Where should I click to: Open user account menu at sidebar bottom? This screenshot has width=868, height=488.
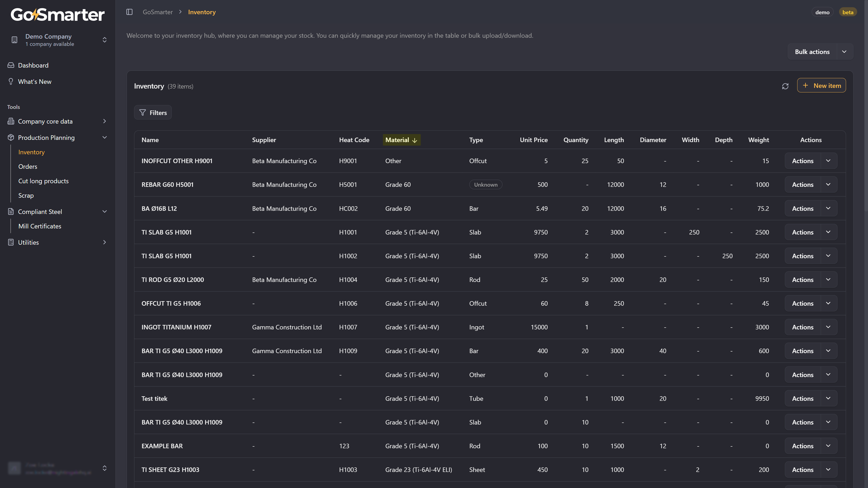58,468
